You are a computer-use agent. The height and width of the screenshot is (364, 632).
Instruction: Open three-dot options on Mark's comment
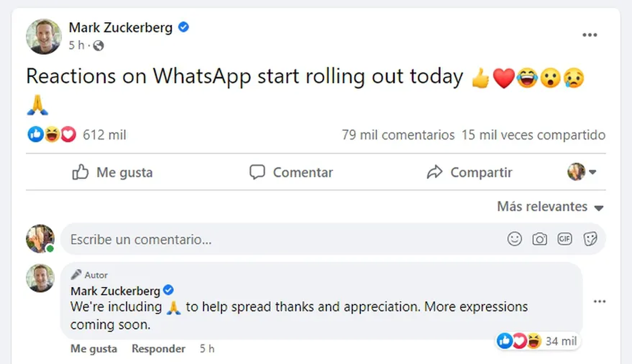point(599,302)
